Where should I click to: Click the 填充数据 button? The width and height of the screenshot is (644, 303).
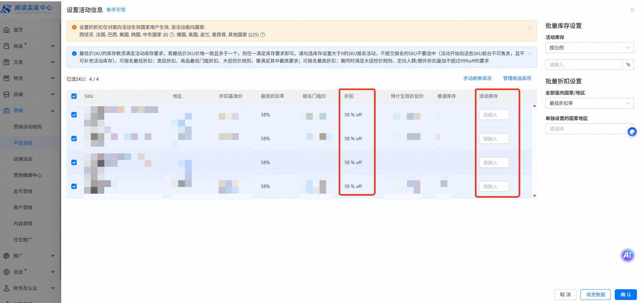595,295
